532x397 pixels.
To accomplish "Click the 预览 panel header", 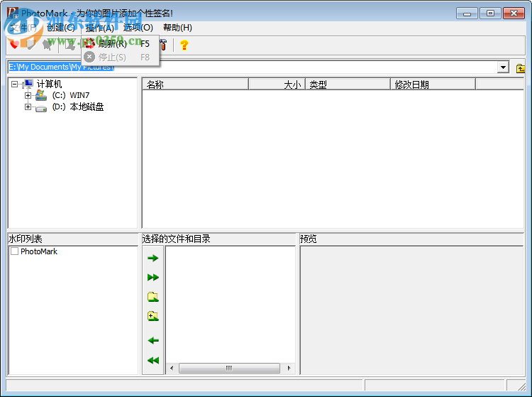I will click(411, 239).
